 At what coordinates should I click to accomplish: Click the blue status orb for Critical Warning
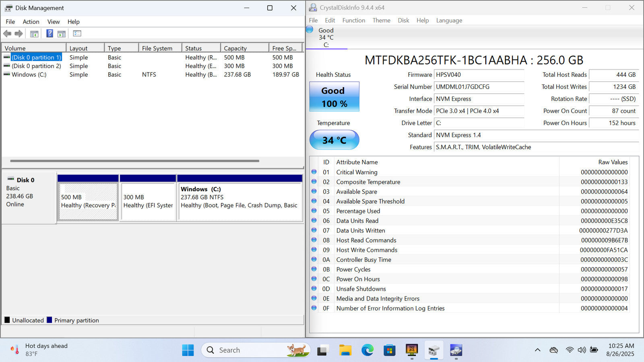[x=314, y=172]
